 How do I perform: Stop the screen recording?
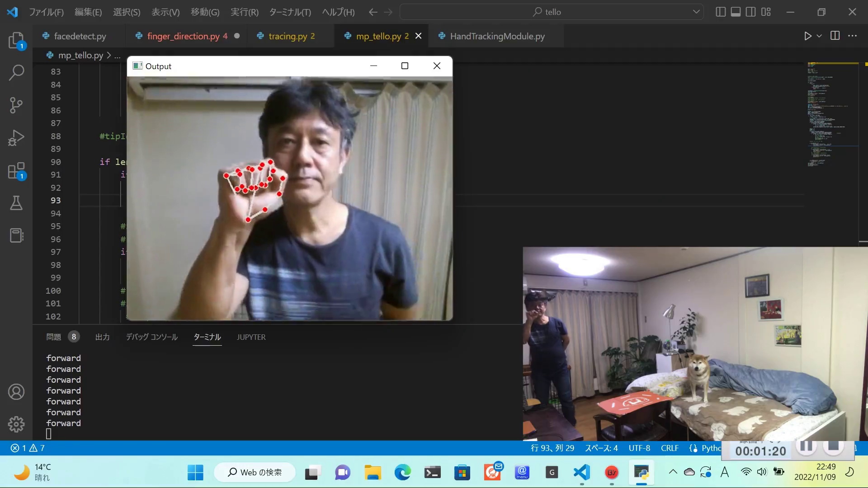point(834,446)
